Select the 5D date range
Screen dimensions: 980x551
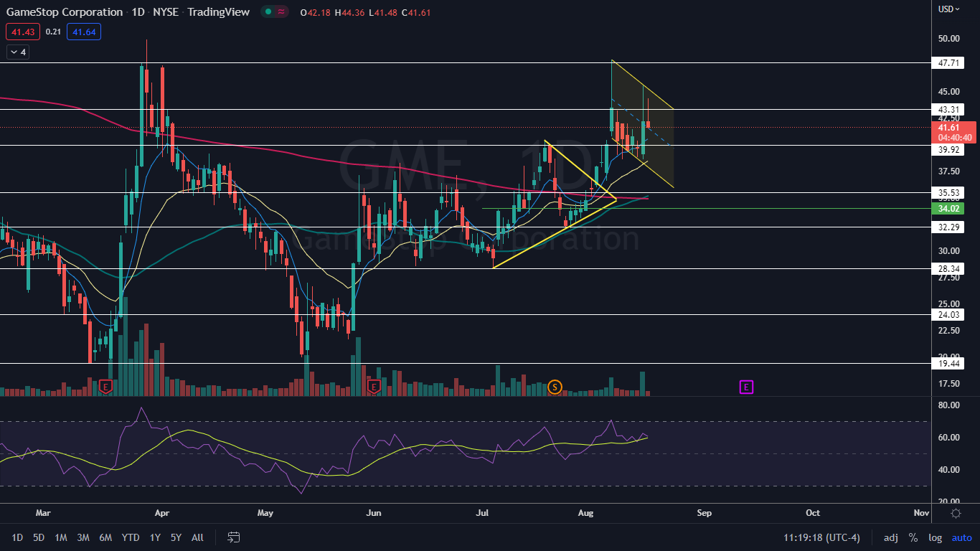tap(39, 537)
